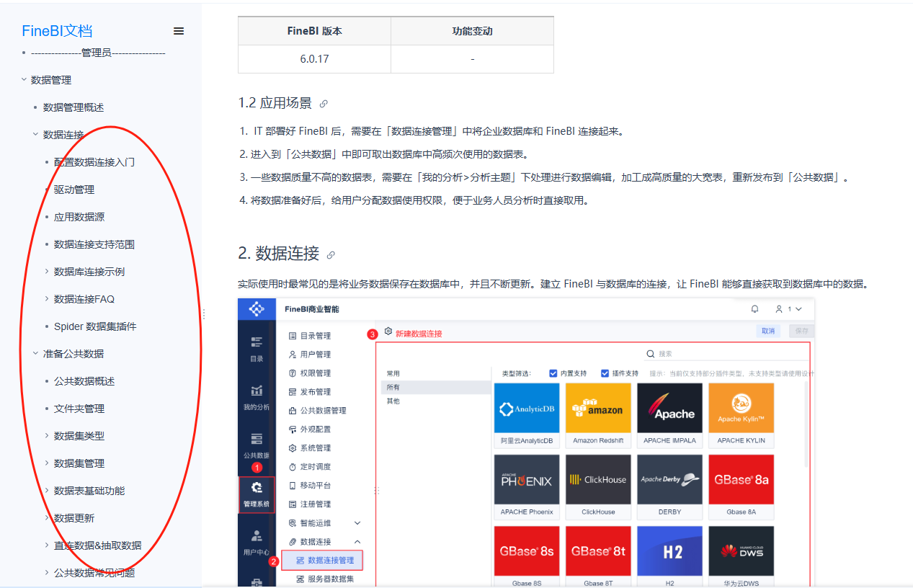Open 驱动管理 in the sidebar
The width and height of the screenshot is (913, 588).
point(74,190)
